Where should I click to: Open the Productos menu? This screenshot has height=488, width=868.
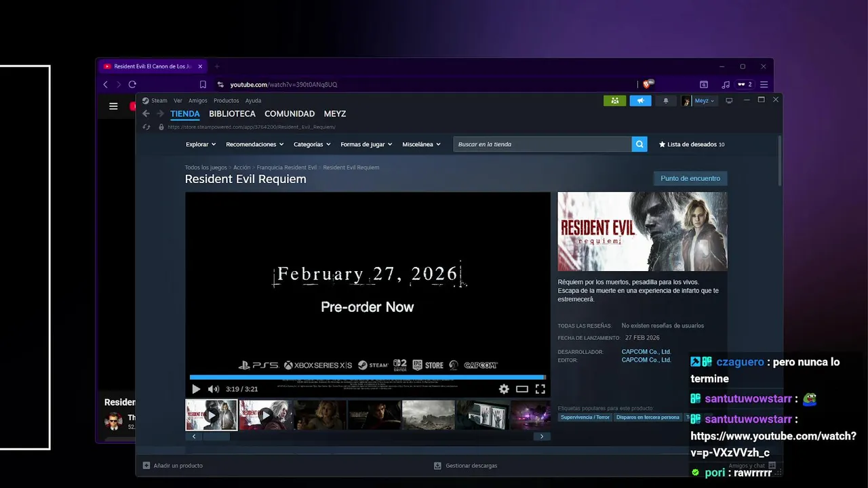point(226,100)
